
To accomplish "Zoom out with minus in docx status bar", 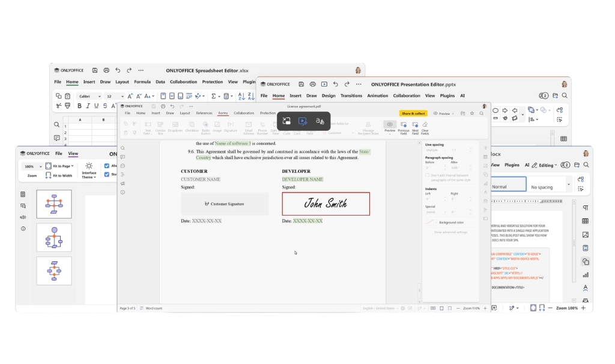I will point(550,308).
